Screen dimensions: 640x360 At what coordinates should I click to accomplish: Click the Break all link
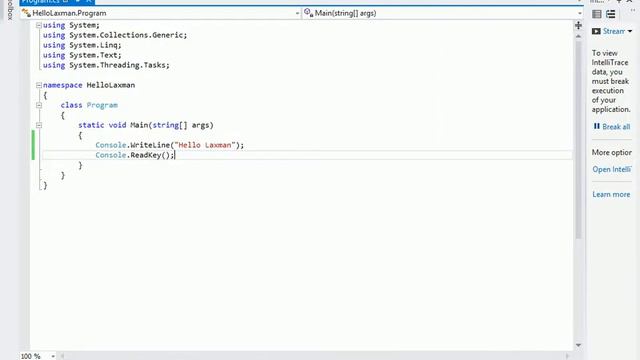pos(616,127)
